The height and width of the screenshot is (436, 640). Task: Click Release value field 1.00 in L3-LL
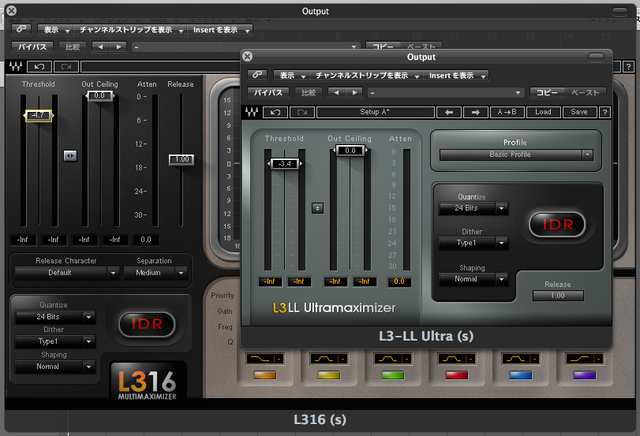coord(558,295)
